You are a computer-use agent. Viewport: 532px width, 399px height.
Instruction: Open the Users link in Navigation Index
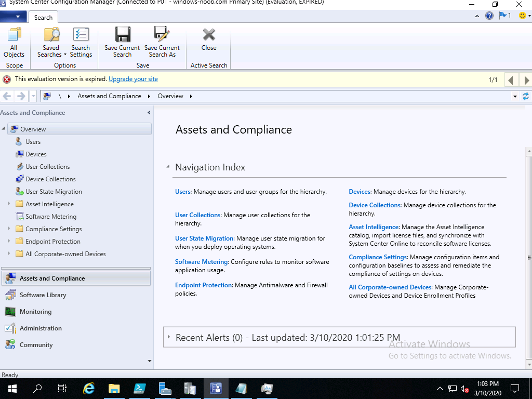[183, 192]
